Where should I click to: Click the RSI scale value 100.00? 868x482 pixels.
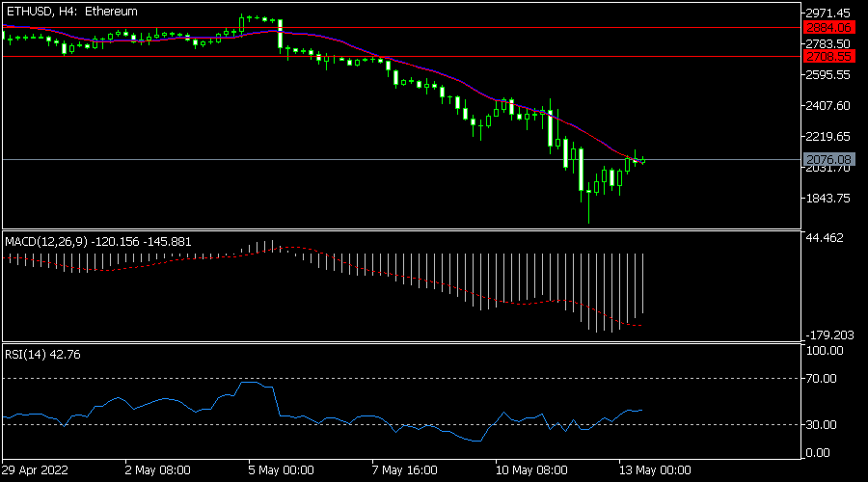[x=825, y=351]
